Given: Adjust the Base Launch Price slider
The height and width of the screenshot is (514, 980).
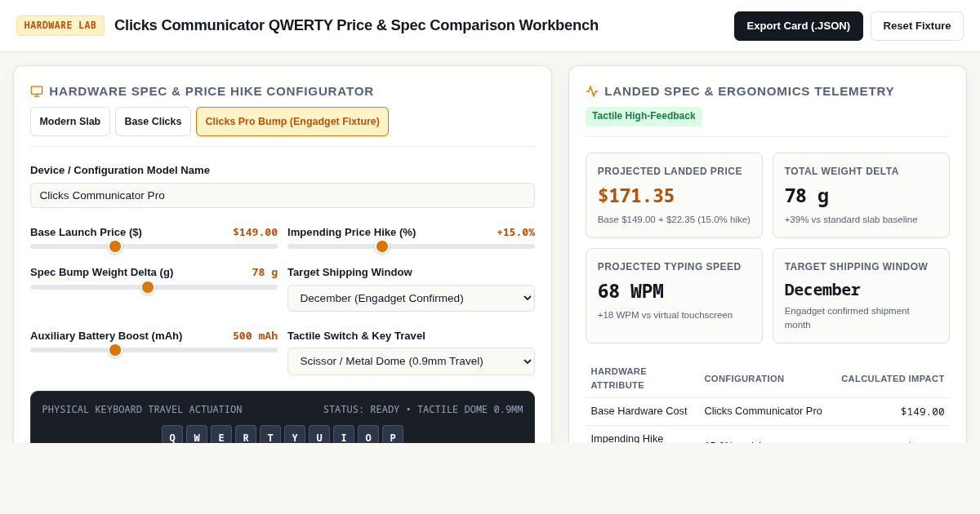Looking at the screenshot, I should [154, 246].
